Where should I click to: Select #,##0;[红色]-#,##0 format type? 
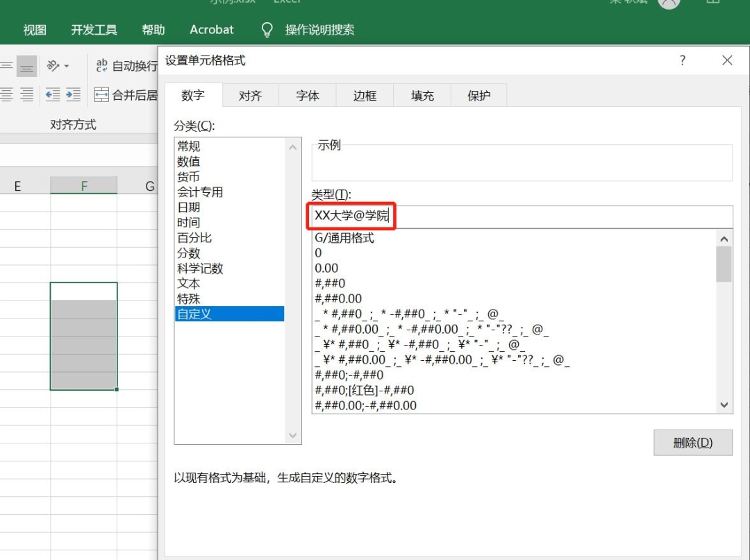pyautogui.click(x=514, y=391)
